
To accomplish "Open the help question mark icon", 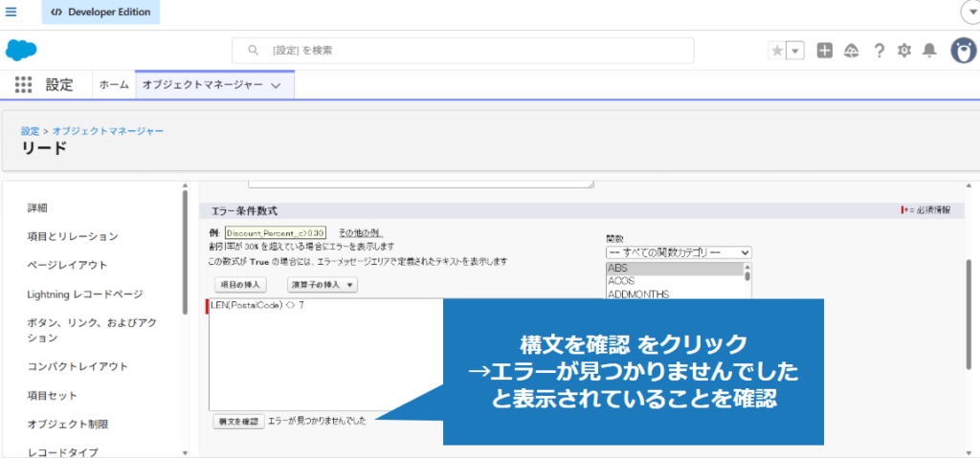I will (879, 51).
